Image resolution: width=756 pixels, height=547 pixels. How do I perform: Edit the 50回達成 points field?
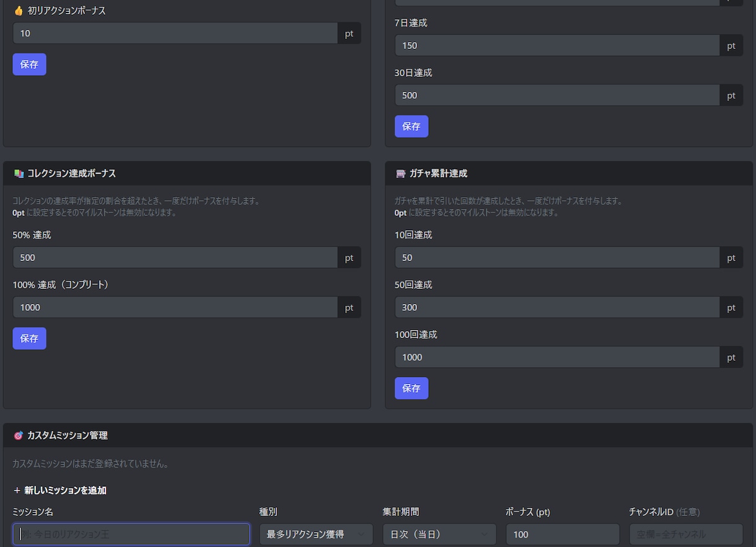[x=557, y=308]
